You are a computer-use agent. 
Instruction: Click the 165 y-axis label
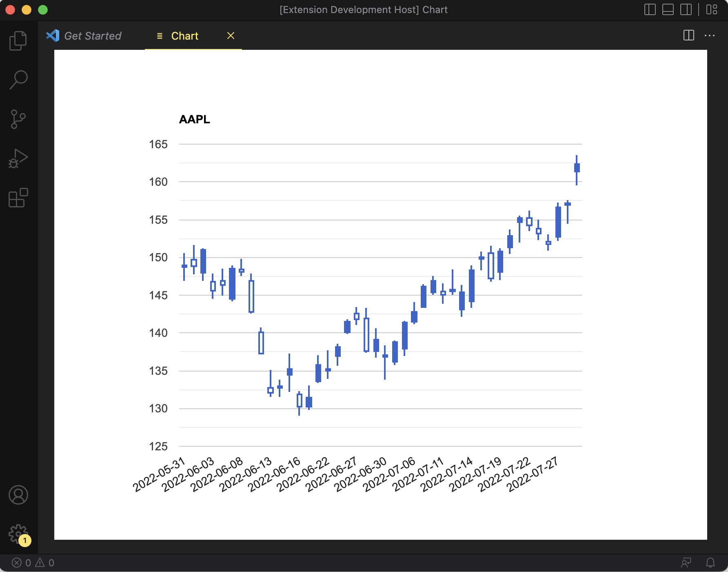point(158,144)
